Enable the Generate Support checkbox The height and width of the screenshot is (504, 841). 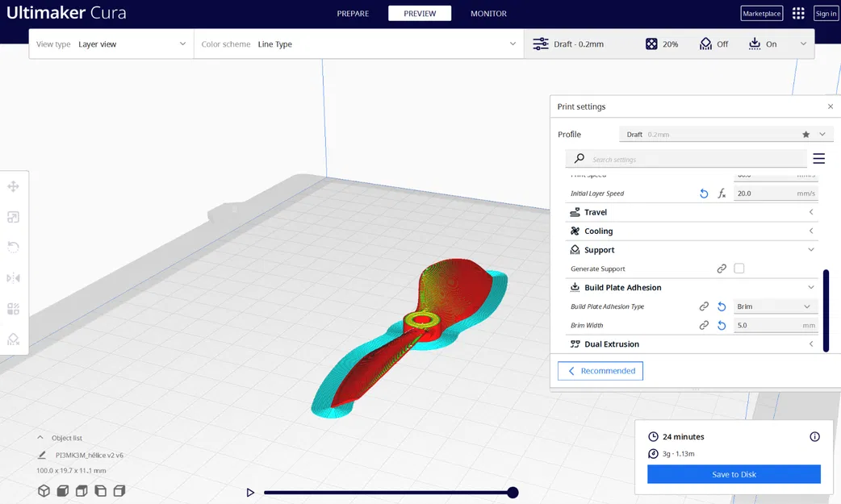click(x=739, y=268)
